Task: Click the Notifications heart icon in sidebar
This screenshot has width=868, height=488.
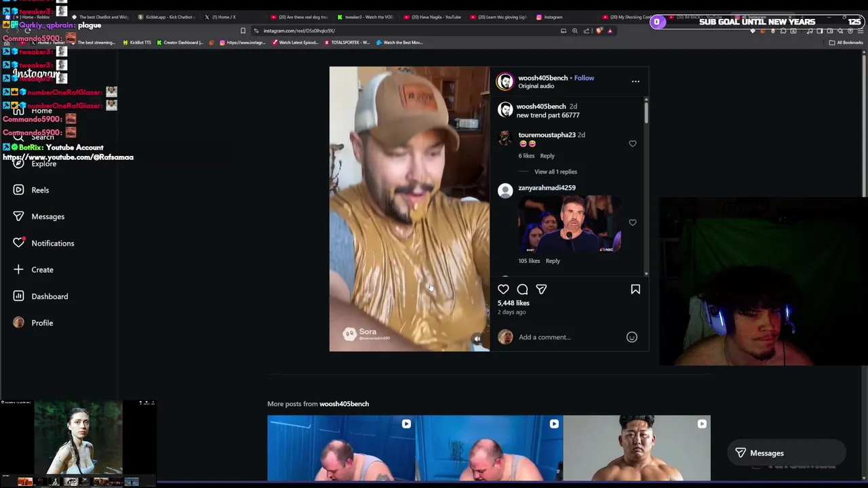Action: pos(18,243)
